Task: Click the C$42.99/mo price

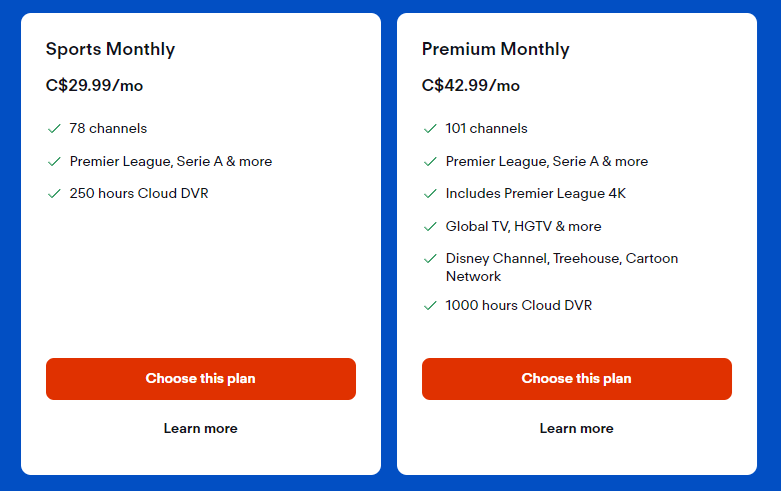Action: (470, 86)
